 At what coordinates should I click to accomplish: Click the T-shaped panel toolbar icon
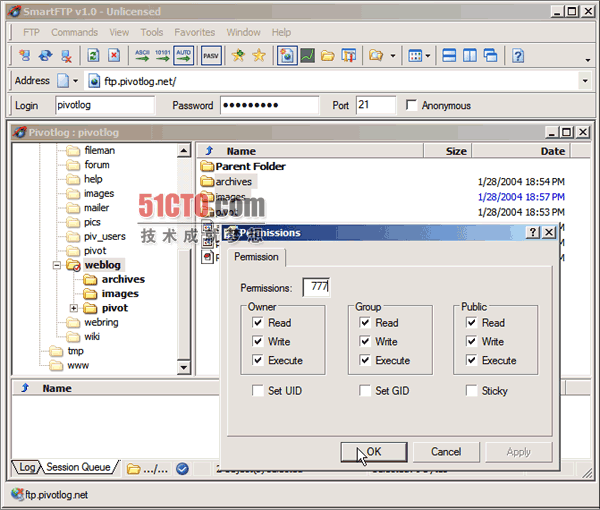[x=349, y=56]
